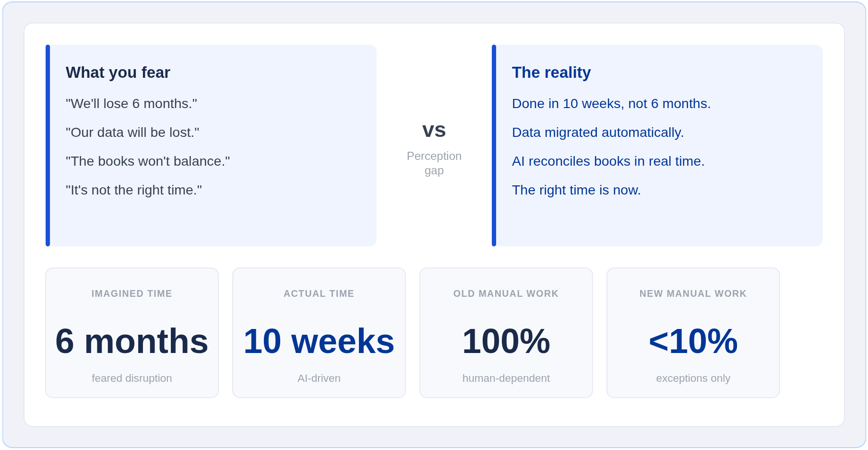Viewport: 868px width, 450px height.
Task: Click the "10 weeks" stat value
Action: [319, 341]
